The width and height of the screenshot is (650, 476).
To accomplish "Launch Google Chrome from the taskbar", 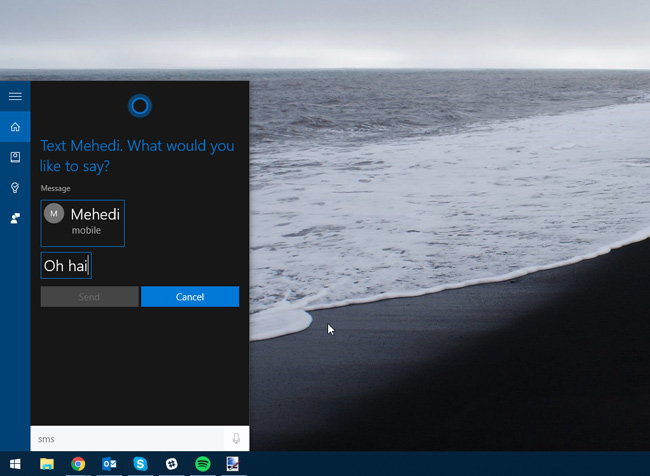I will tap(78, 464).
